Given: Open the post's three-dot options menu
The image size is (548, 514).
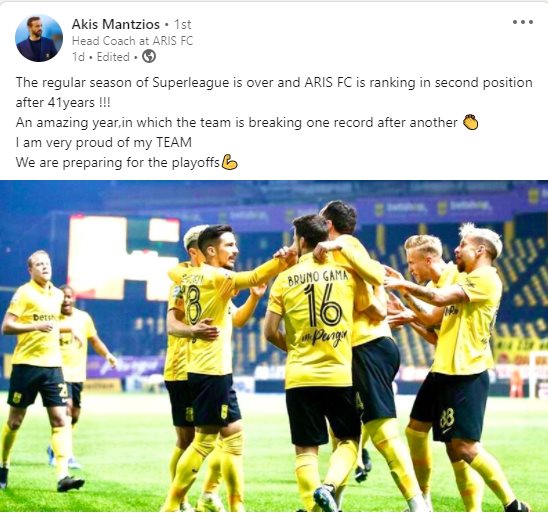Looking at the screenshot, I should pos(523,22).
